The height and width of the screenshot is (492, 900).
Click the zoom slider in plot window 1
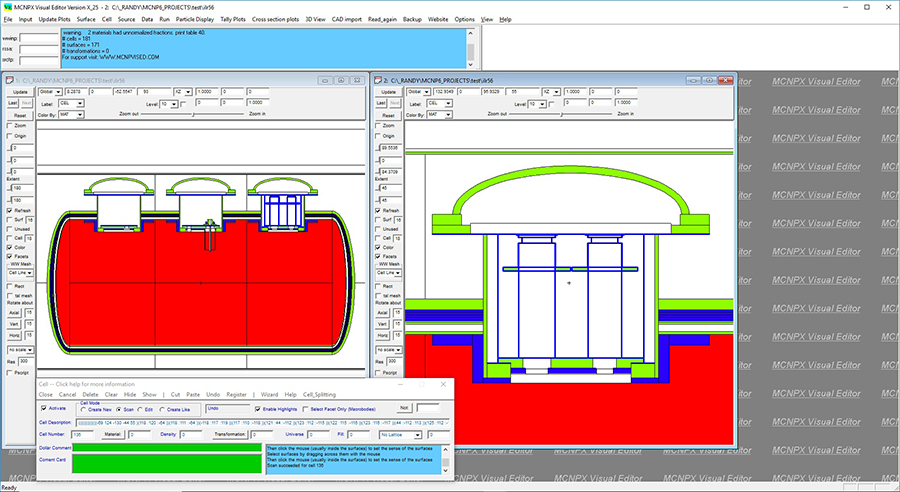click(x=193, y=114)
